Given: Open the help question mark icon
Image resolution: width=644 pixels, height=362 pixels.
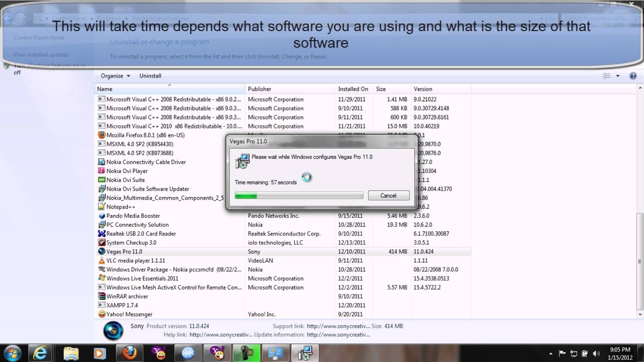Looking at the screenshot, I should tap(633, 76).
